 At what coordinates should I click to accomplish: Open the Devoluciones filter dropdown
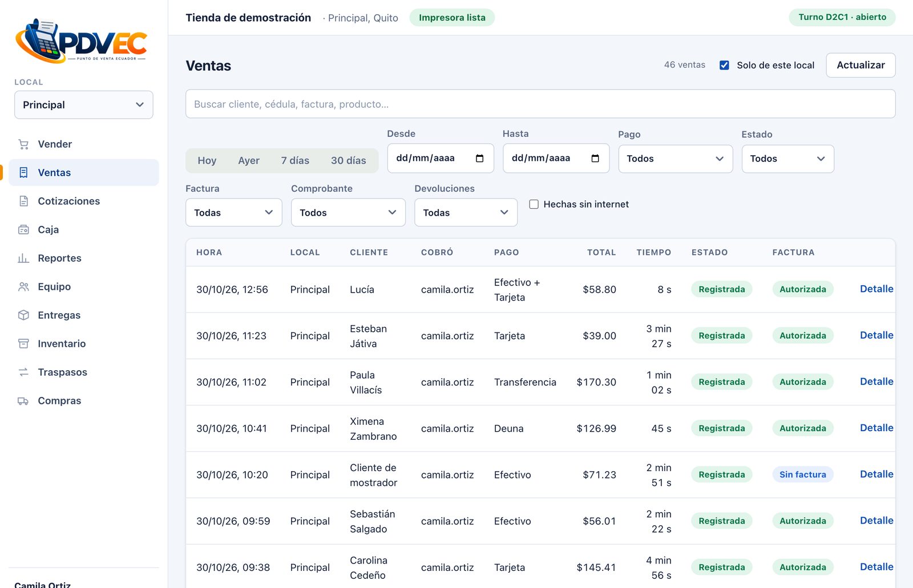point(466,213)
